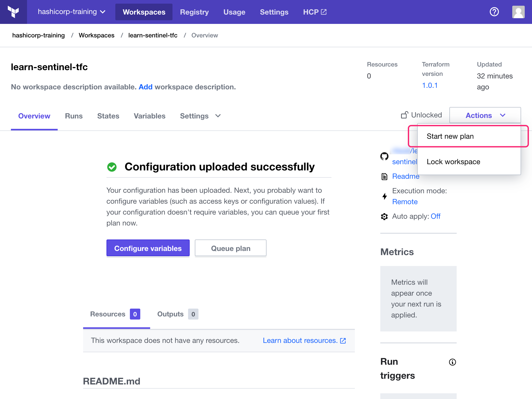Click the Remote execution mode link
Viewport: 532px width, 399px height.
(x=405, y=202)
